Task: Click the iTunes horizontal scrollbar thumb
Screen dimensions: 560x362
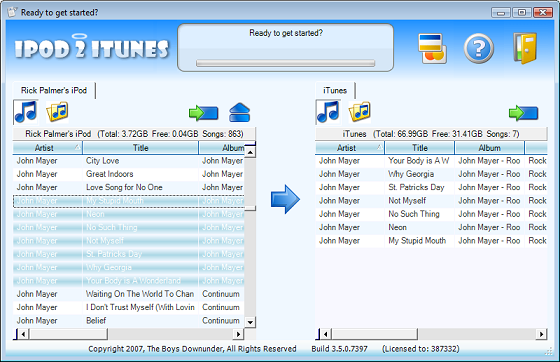Action: 375,335
